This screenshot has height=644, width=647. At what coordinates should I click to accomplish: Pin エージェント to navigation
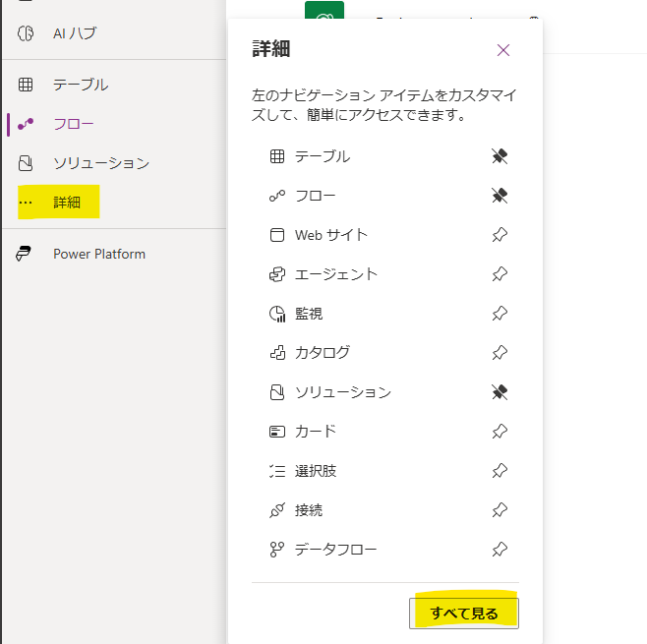500,274
